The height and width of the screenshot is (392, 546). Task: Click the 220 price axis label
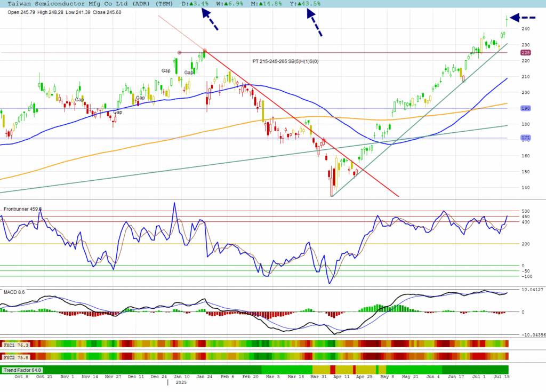(x=525, y=61)
